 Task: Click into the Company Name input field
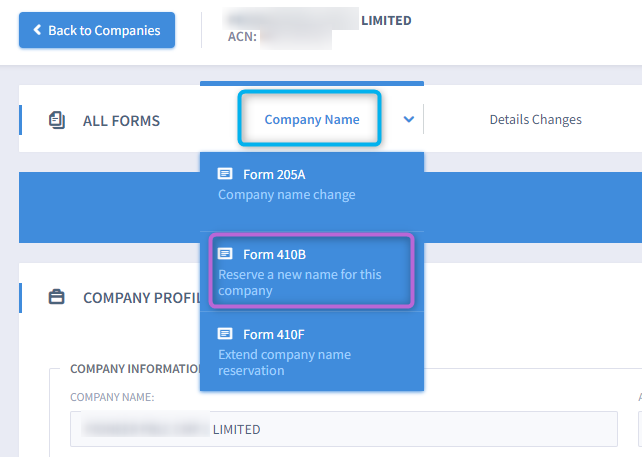click(344, 429)
